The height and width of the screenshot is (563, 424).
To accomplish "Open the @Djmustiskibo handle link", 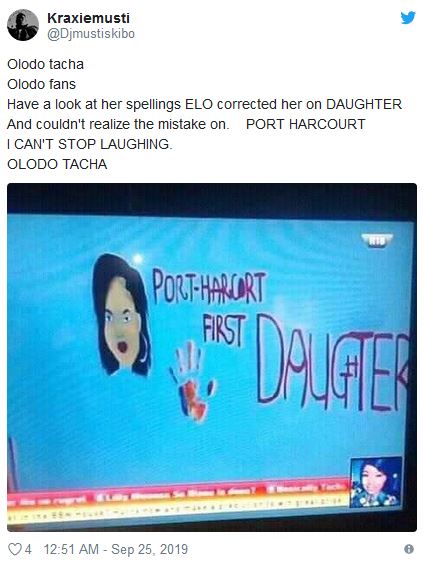I will point(91,34).
